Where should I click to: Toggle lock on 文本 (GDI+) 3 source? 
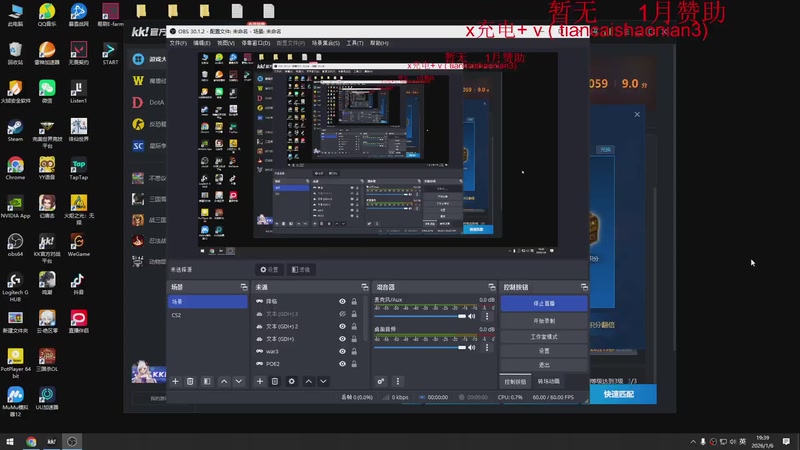coord(354,314)
